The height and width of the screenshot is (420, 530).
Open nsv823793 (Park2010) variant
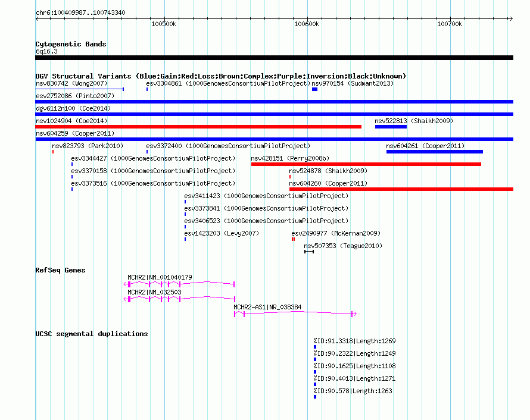88,146
